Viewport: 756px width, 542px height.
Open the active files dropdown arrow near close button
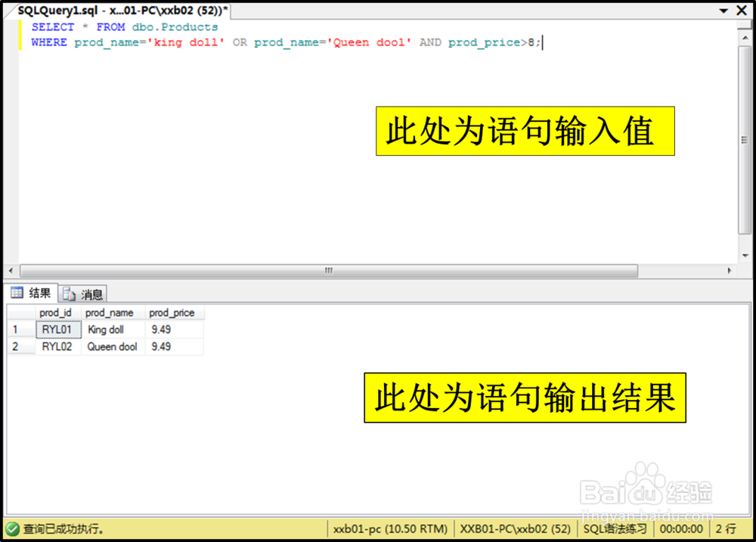click(x=724, y=11)
